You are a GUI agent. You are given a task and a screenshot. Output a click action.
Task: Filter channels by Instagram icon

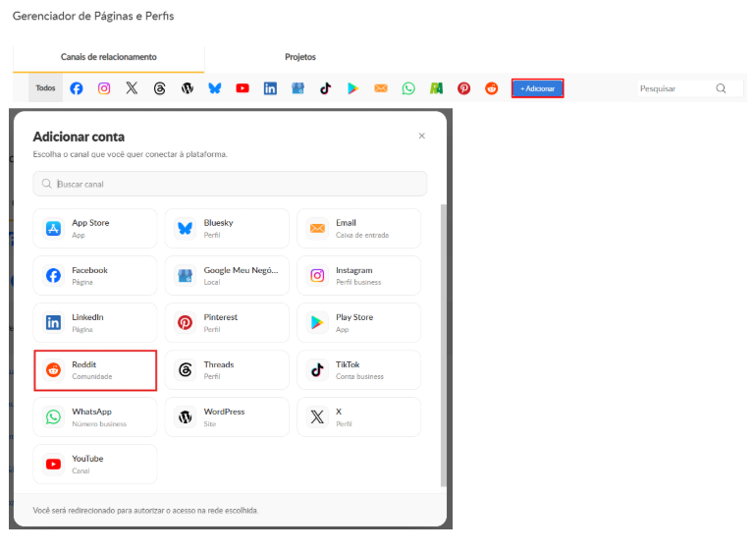[104, 88]
